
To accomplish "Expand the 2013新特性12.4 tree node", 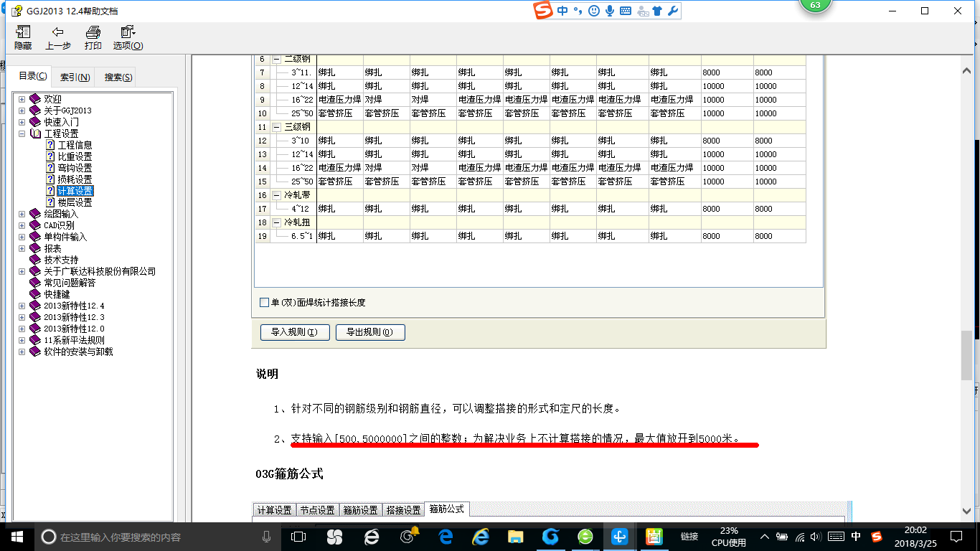I will pyautogui.click(x=22, y=306).
